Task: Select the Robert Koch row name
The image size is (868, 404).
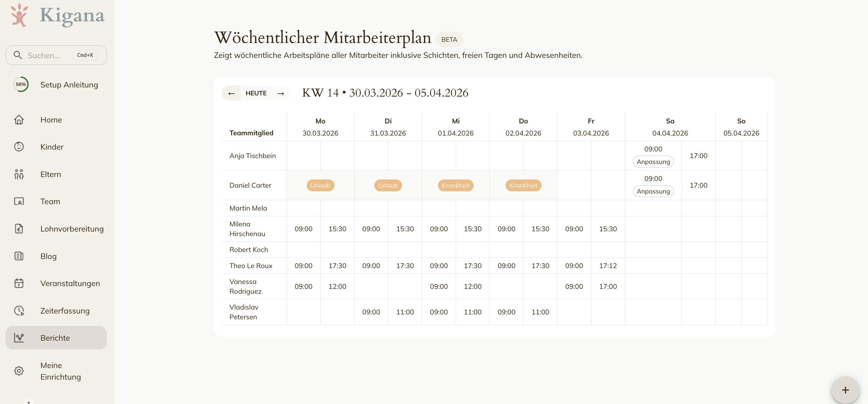Action: (249, 250)
